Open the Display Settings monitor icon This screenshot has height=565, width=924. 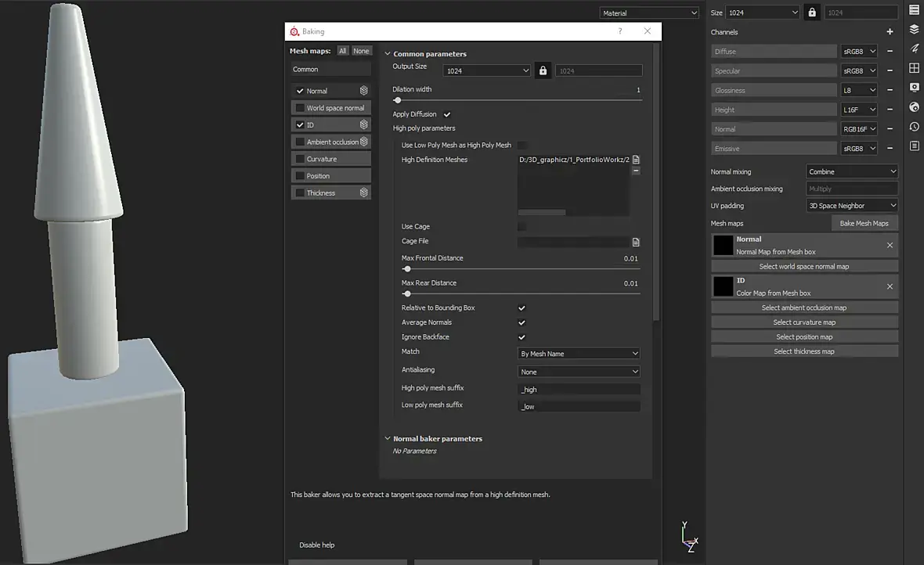(914, 88)
